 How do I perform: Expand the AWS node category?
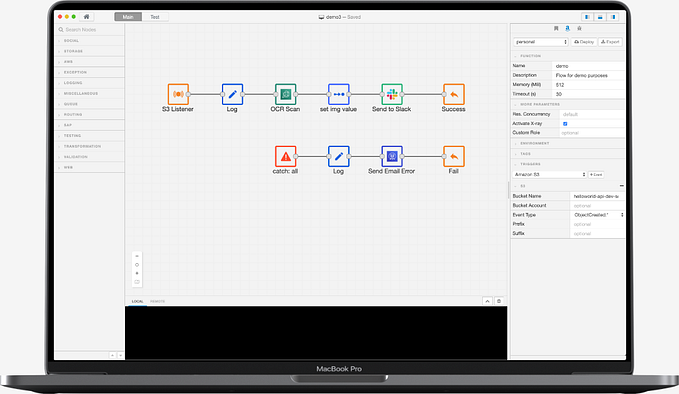point(90,62)
